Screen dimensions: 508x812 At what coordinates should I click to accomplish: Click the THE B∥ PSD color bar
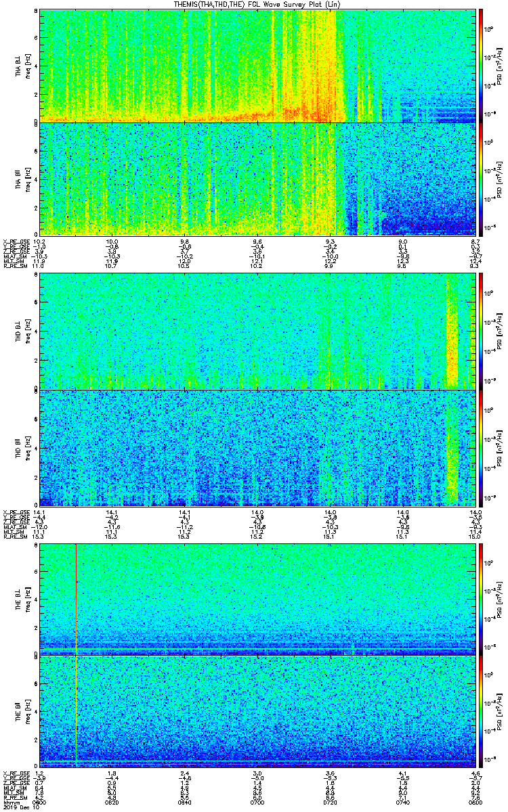coord(481,712)
